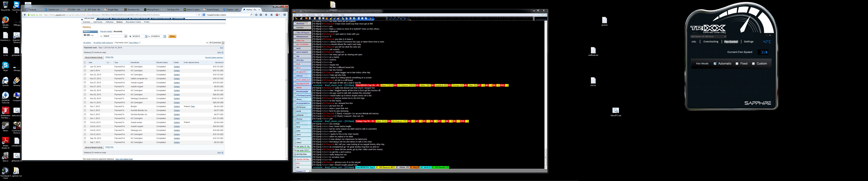This screenshot has width=868, height=181.
Task: Open the PayPal Withdraw sub-tab
Action: pos(110,22)
